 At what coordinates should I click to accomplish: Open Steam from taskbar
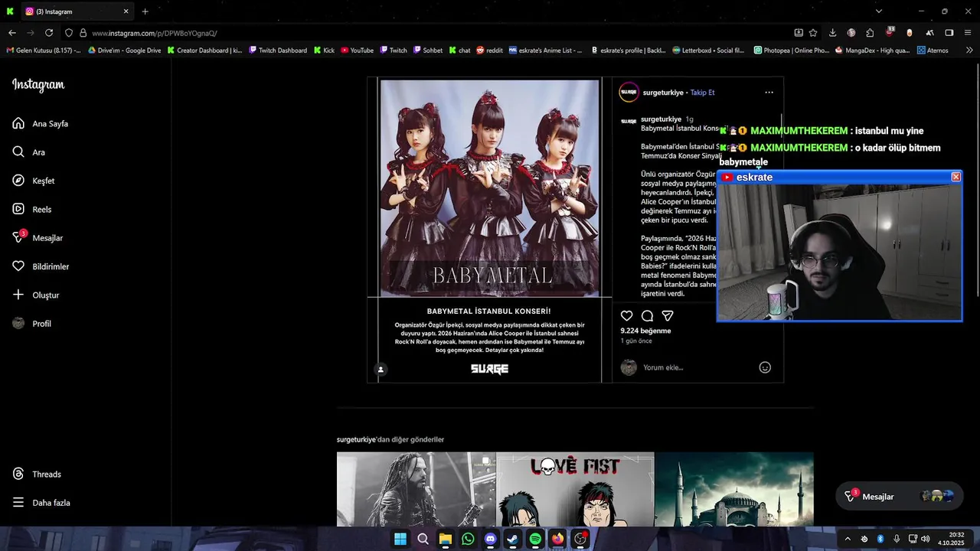click(x=513, y=539)
